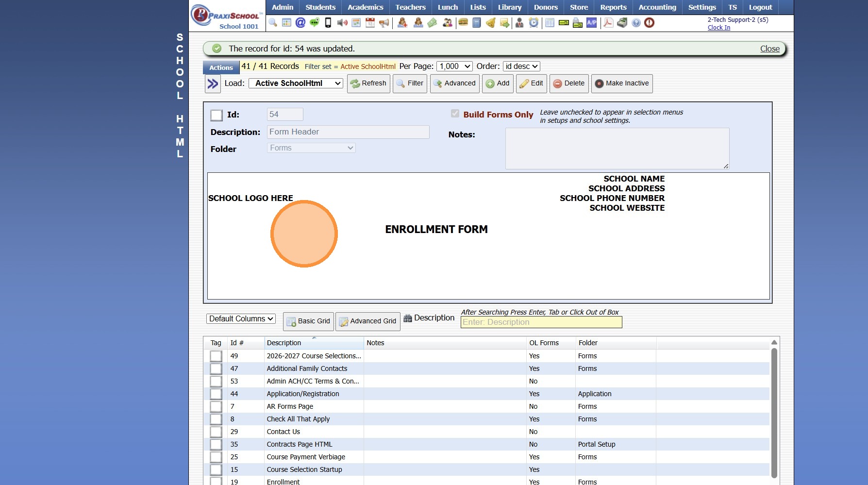Check the checkbox next to Id field
This screenshot has width=868, height=485.
point(217,115)
